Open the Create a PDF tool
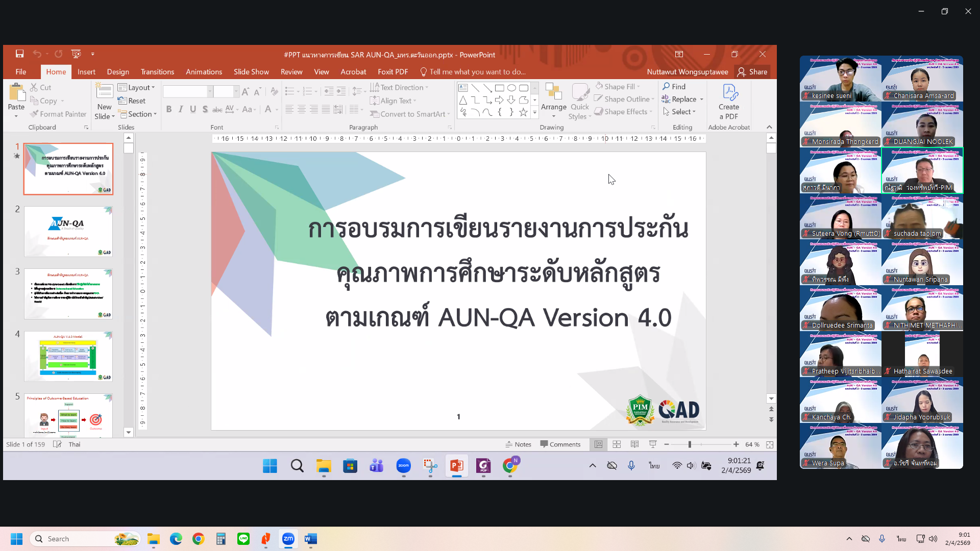Image resolution: width=980 pixels, height=551 pixels. [x=729, y=102]
